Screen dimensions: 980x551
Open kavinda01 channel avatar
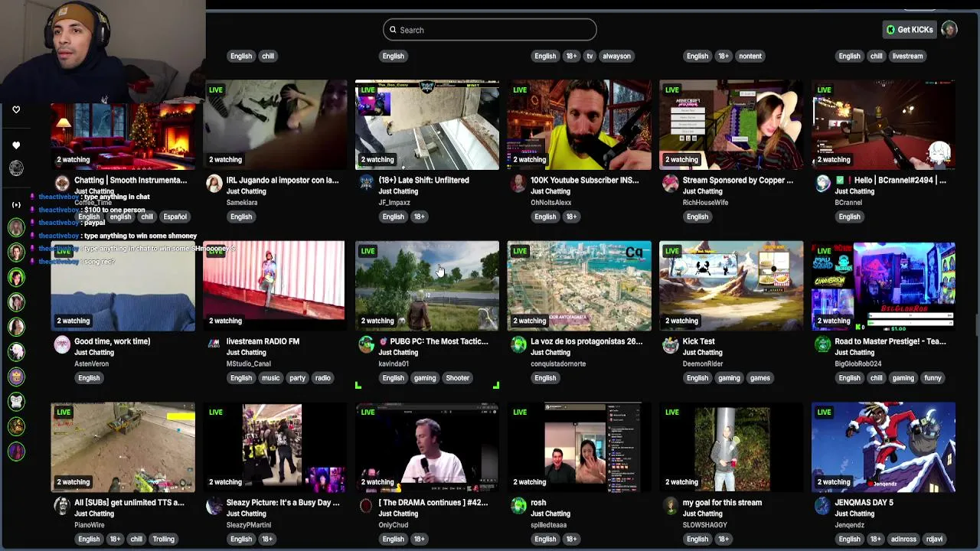click(x=367, y=345)
